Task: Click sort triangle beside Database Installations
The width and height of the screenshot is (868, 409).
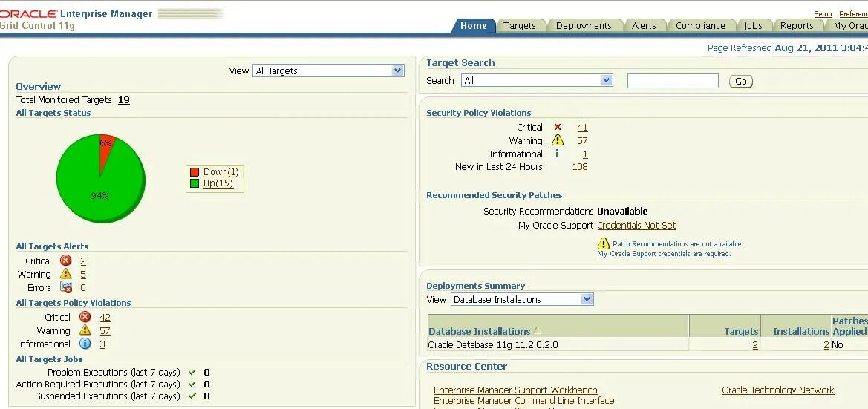Action: (537, 331)
